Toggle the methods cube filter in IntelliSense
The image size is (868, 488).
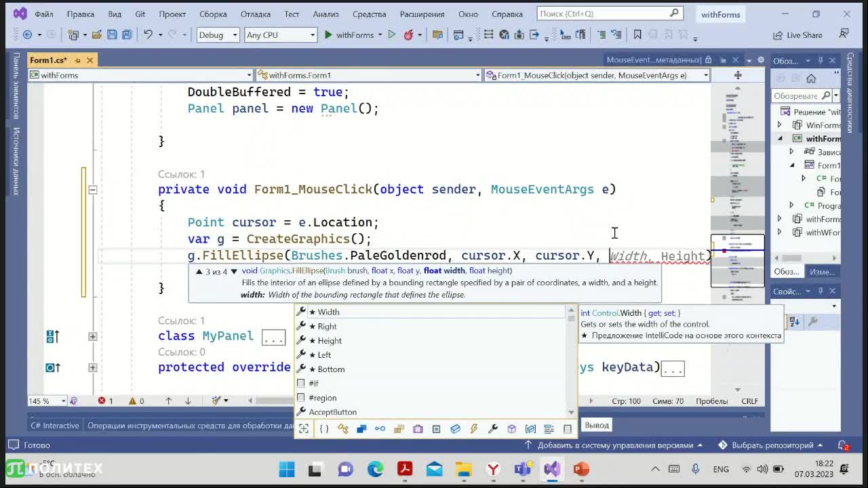tap(511, 428)
